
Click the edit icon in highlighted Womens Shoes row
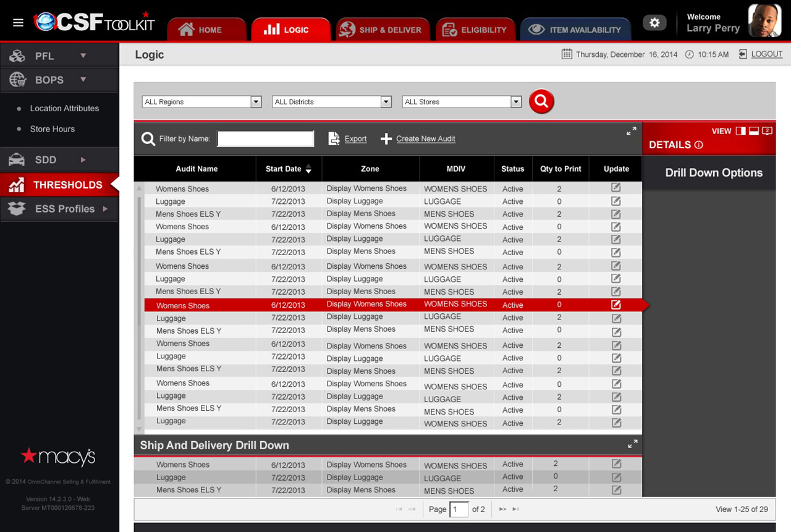click(615, 305)
